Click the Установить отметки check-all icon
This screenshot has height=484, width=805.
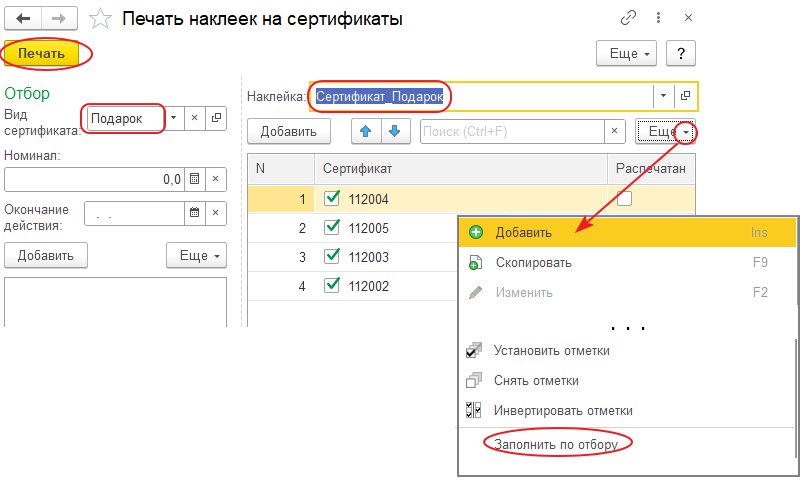474,351
